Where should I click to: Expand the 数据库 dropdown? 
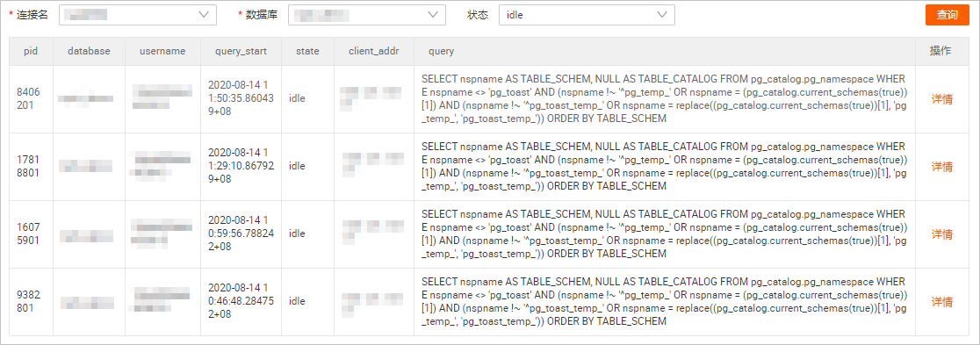367,15
